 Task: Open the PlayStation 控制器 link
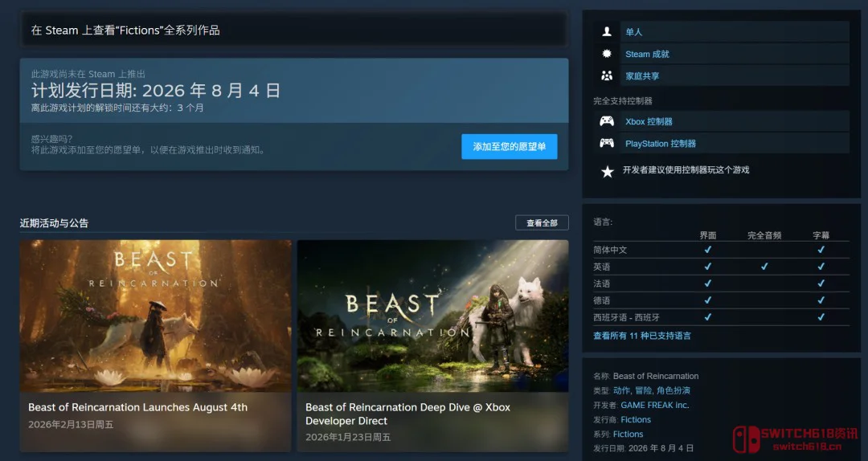coord(661,143)
